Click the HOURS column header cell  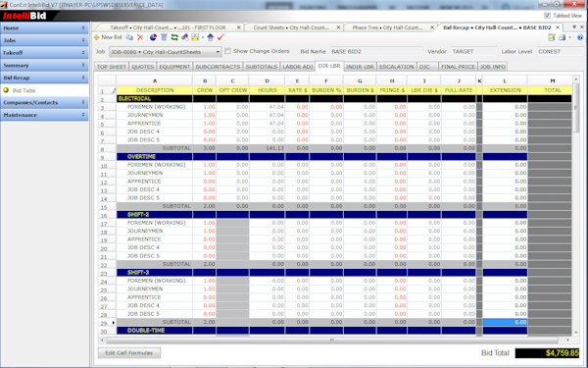coord(267,90)
